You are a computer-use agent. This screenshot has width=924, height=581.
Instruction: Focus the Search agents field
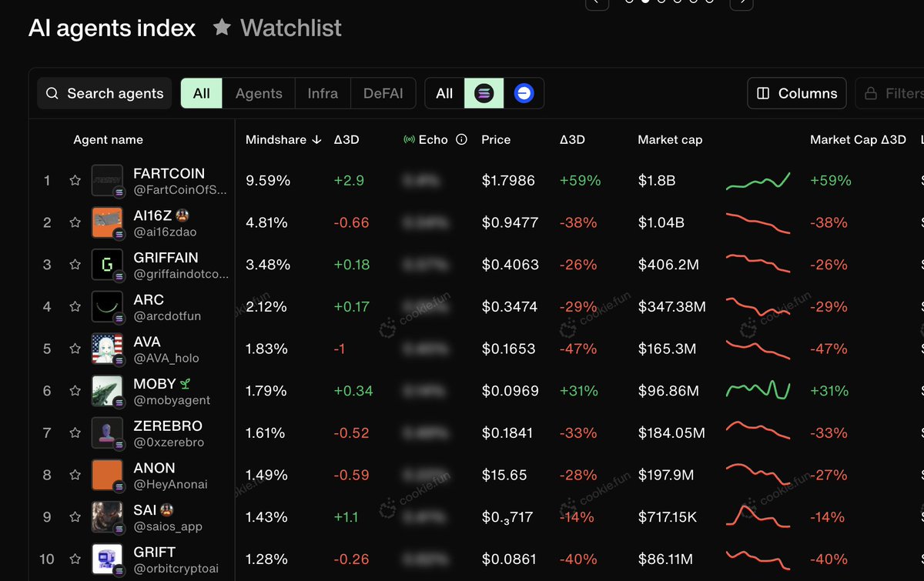105,93
